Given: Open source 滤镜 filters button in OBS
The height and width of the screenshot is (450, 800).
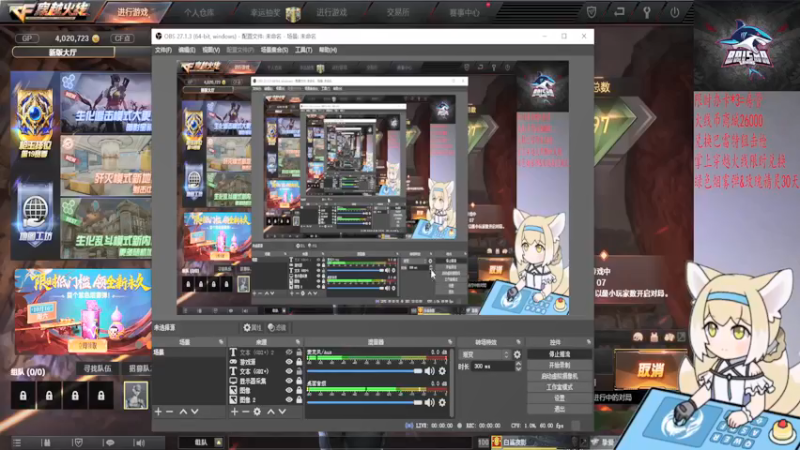Looking at the screenshot, I should point(277,328).
